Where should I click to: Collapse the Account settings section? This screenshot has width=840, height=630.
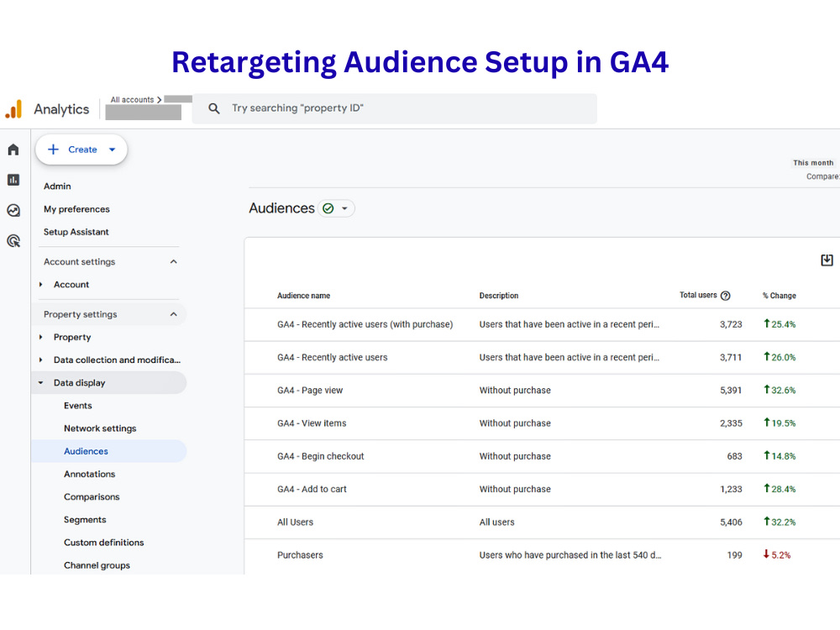tap(174, 261)
